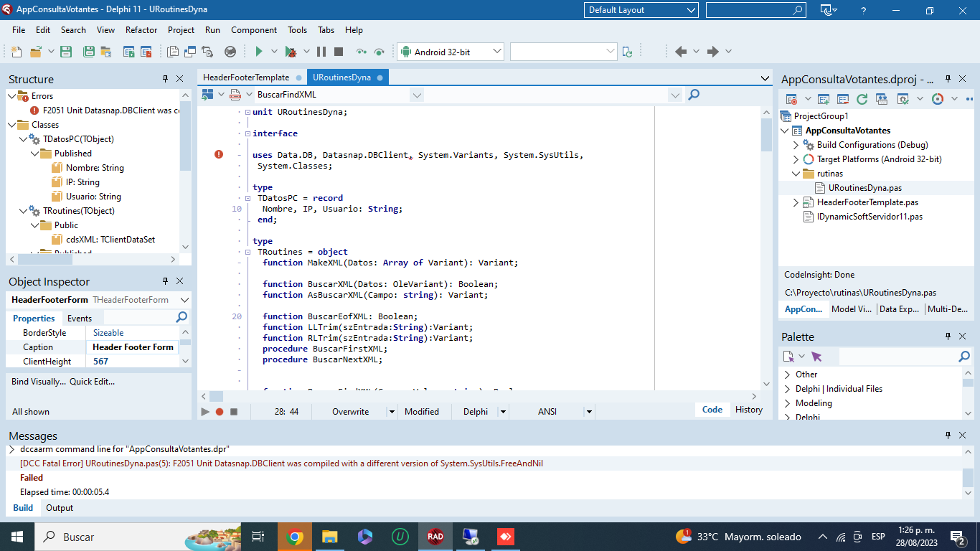Open the ANSI encoding dropdown arrow
This screenshot has height=551, width=980.
point(589,412)
